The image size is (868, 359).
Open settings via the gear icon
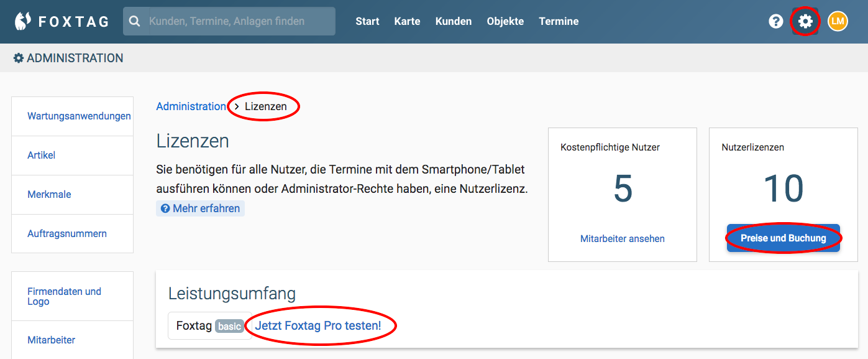tap(805, 21)
